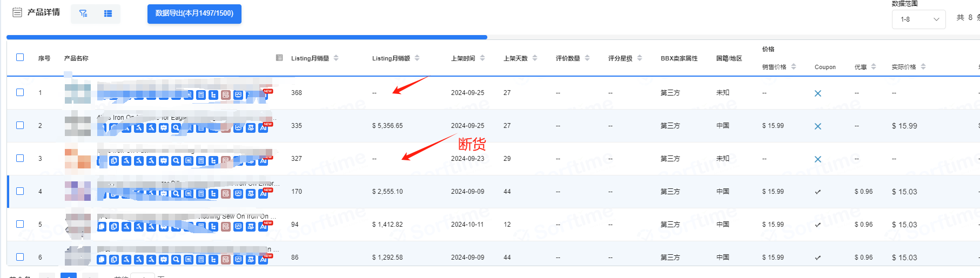
Task: Click the tree-structure icon in row 5
Action: (213, 227)
